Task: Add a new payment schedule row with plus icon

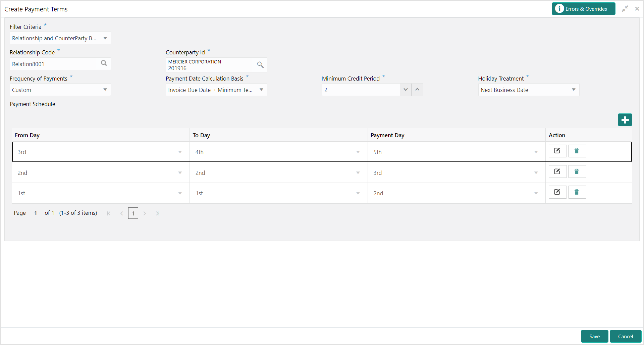Action: click(x=625, y=120)
